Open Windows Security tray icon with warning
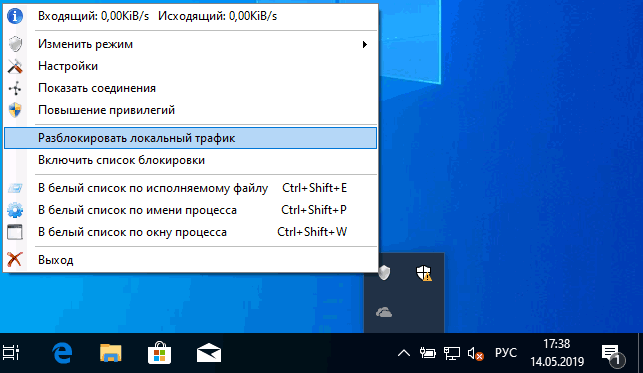This screenshot has height=373, width=643. click(424, 273)
